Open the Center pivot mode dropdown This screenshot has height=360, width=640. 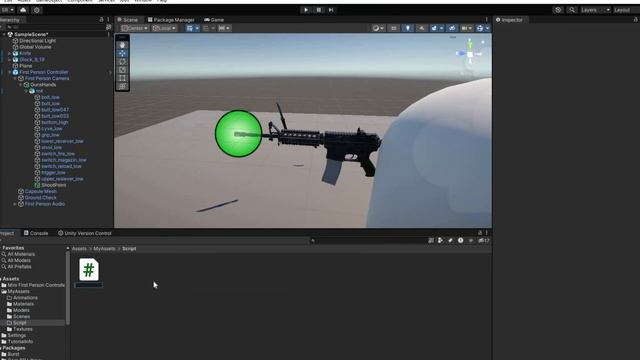coord(135,28)
